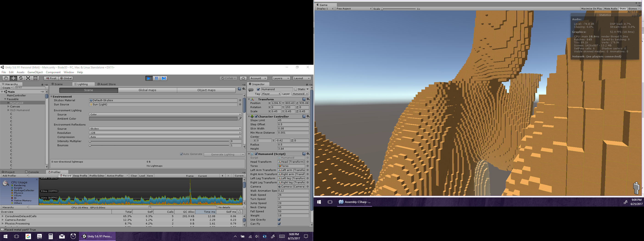Screen dimensions: 644x241
Task: Toggle the Can Fly checkbox
Action: tap(279, 224)
